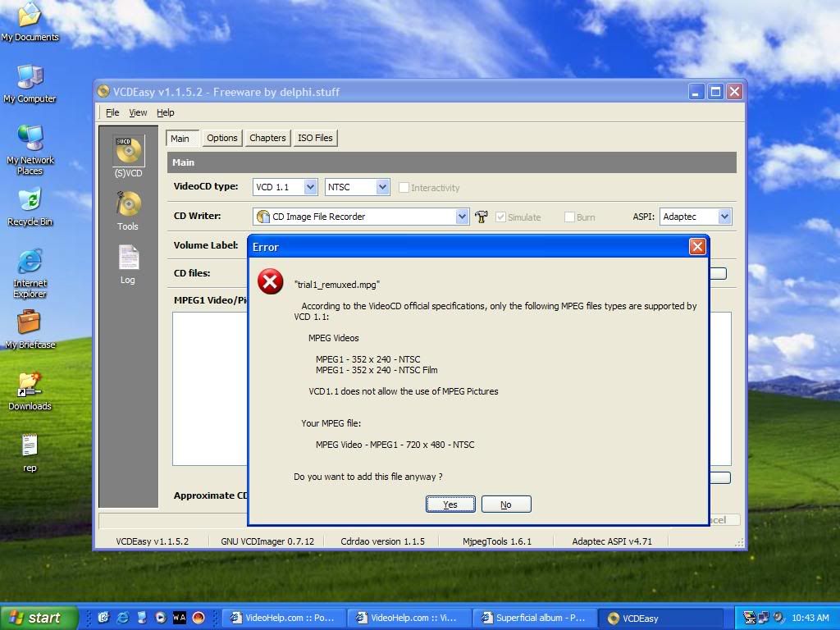Click the network connection tray icon
This screenshot has width=840, height=630.
[764, 618]
